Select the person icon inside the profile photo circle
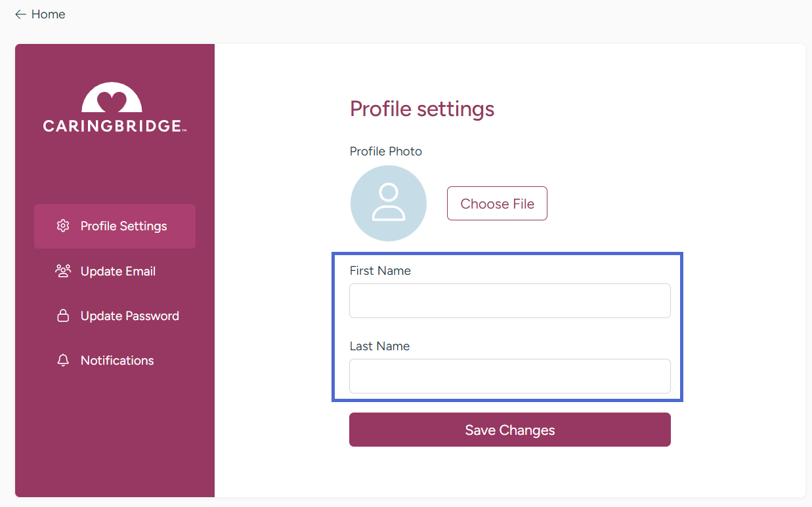 click(x=388, y=203)
